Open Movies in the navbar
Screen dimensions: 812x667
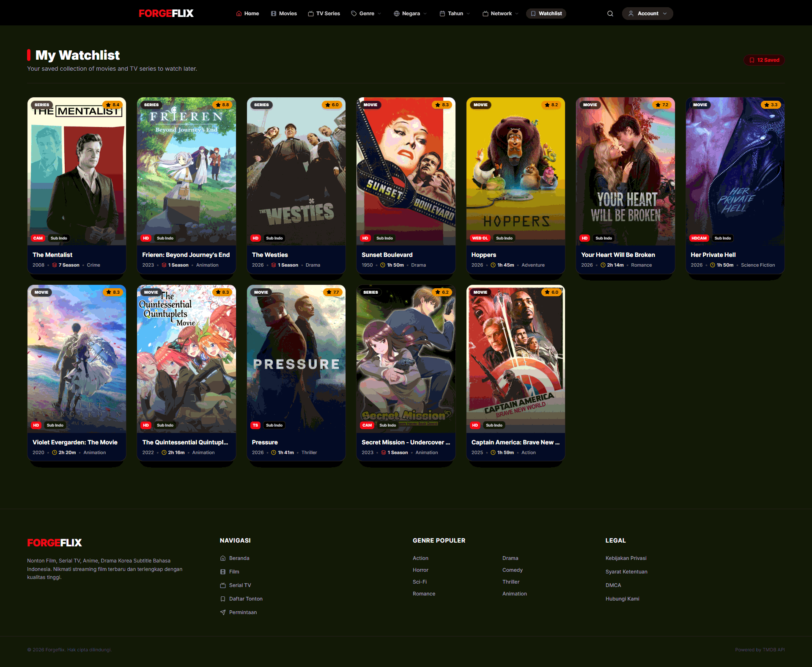pyautogui.click(x=284, y=14)
